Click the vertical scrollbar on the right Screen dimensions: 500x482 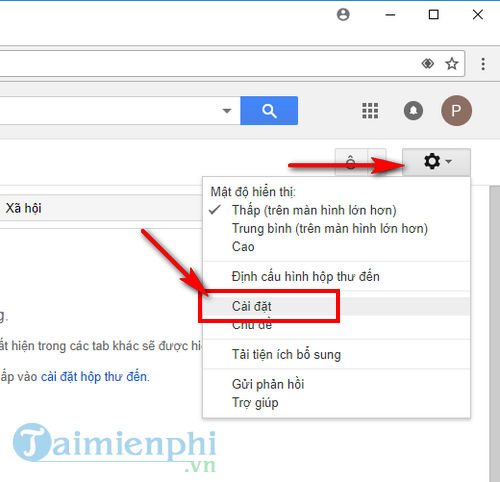494,333
